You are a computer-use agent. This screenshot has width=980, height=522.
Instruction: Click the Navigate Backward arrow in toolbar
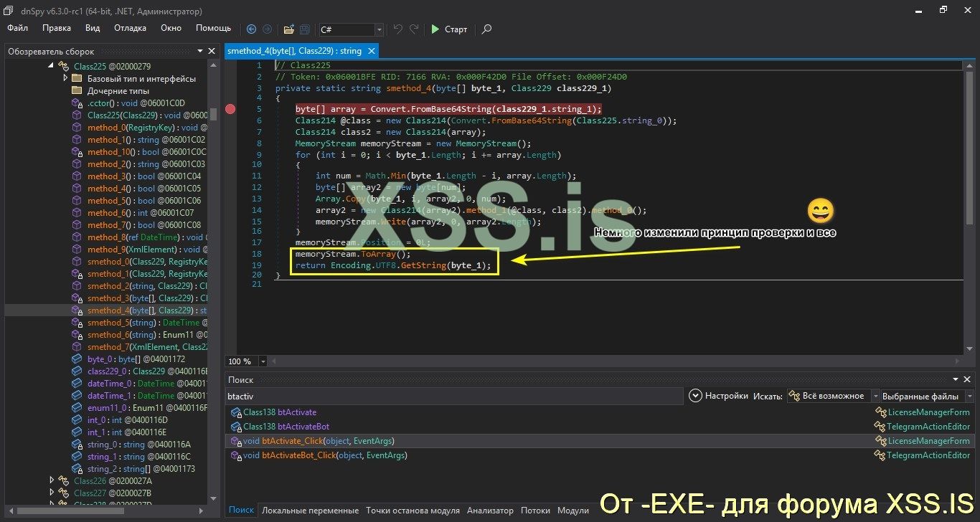pos(251,29)
